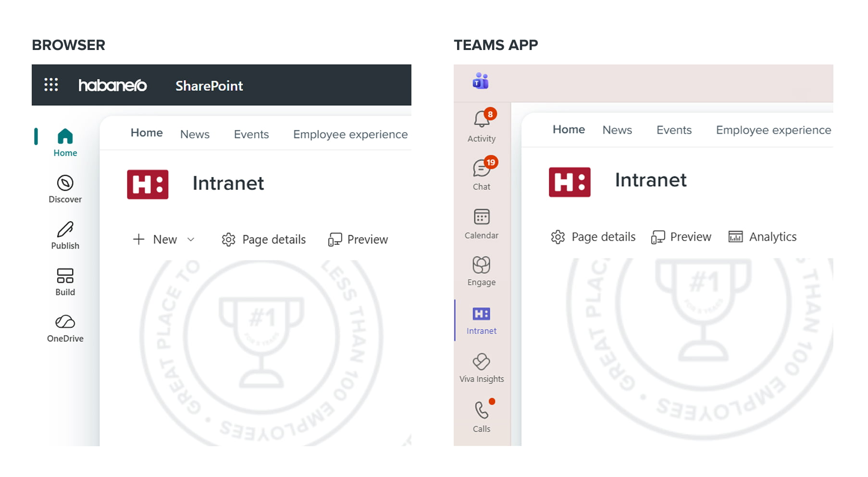
Task: Open the app launcher waffle grid
Action: [51, 85]
